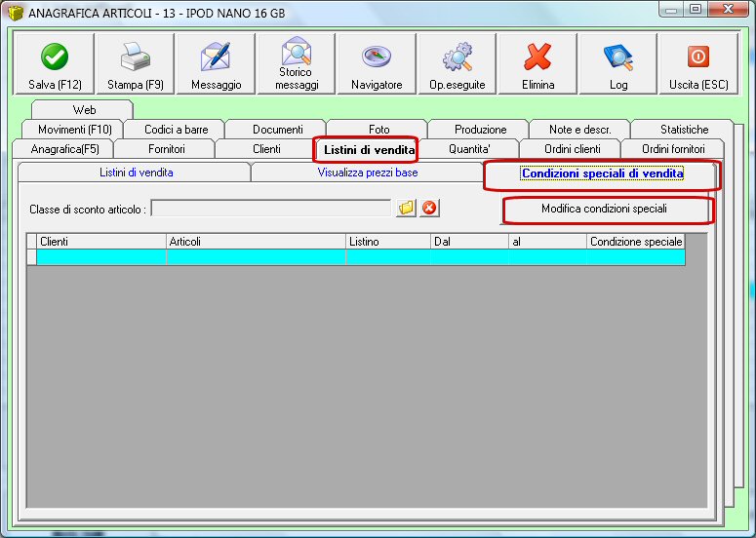The image size is (756, 538).
Task: Click the application box icon in title bar
Action: 15,12
